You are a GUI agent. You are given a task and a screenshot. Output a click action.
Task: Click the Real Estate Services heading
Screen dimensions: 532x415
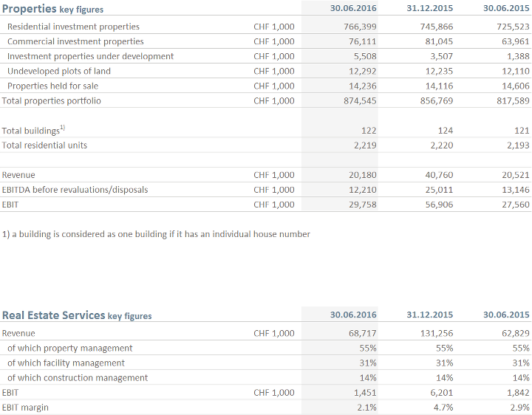pyautogui.click(x=77, y=315)
